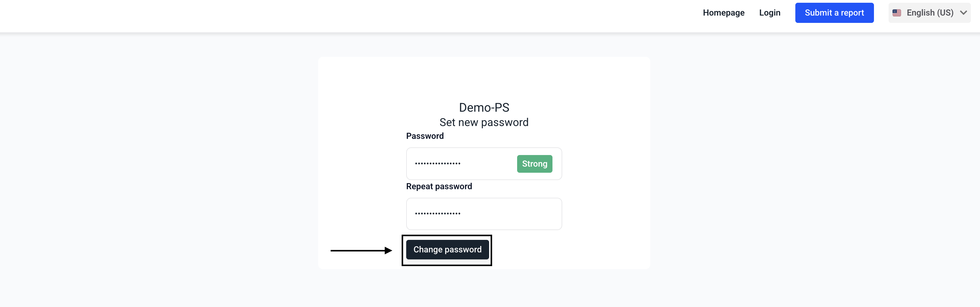Focus the Password input field
The height and width of the screenshot is (307, 980).
[483, 164]
